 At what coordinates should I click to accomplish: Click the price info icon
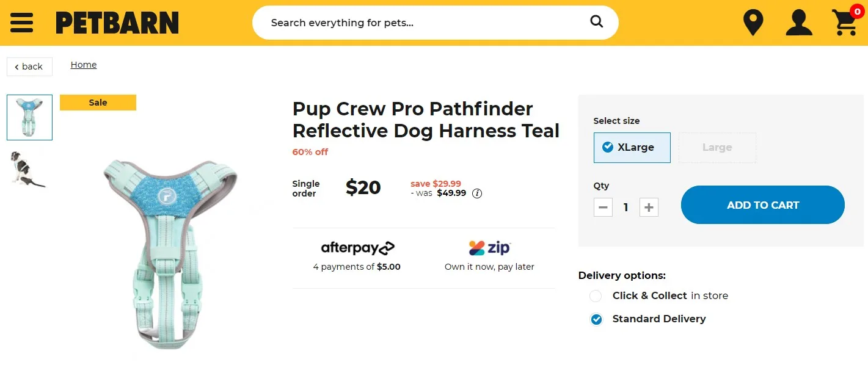click(477, 193)
